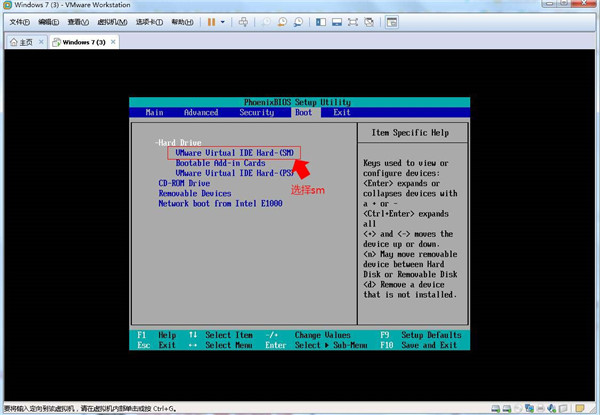
Task: Expand the power options dropdown arrow
Action: pos(222,22)
